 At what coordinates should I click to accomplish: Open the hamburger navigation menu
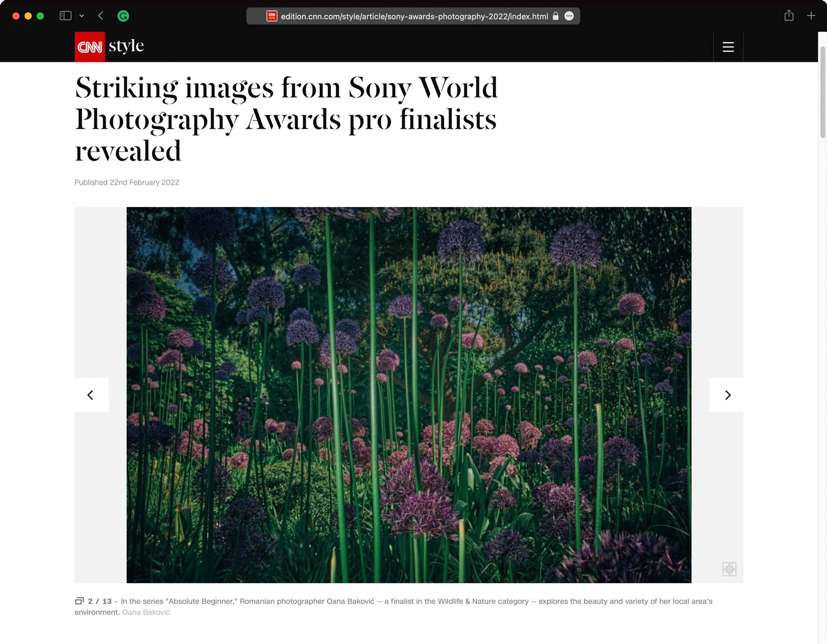point(728,46)
